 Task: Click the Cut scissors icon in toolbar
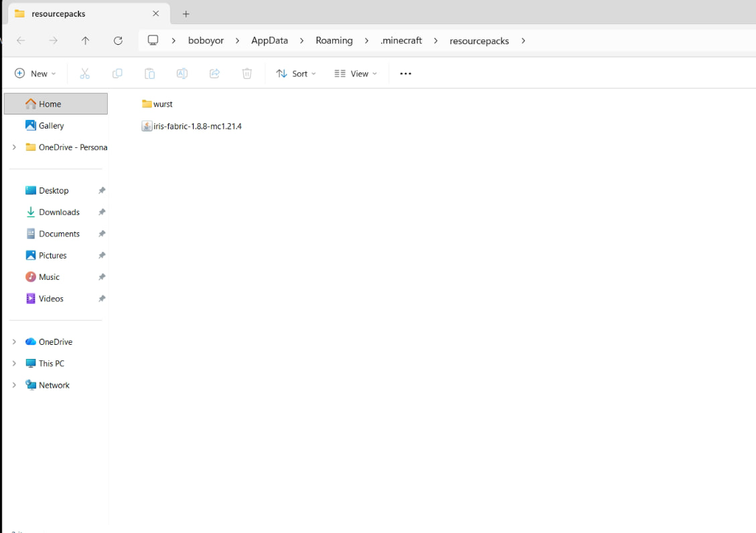[x=84, y=74]
